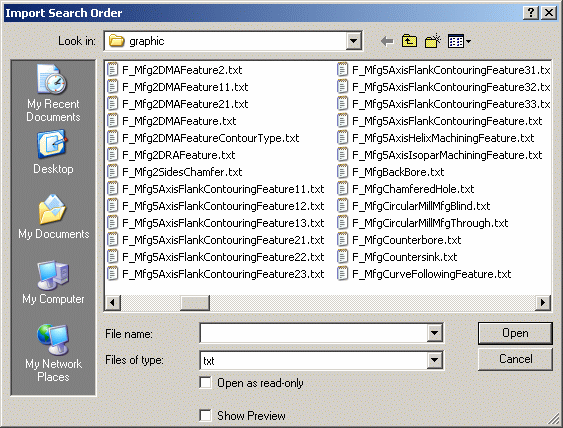Go back using the back arrow icon
The image size is (563, 428).
coord(387,41)
